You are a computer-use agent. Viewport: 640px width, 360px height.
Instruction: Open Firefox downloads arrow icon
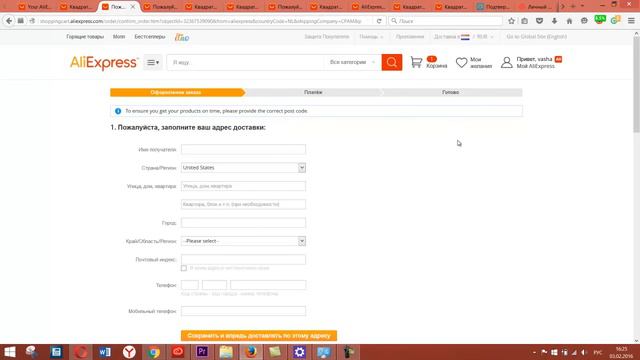coord(554,21)
